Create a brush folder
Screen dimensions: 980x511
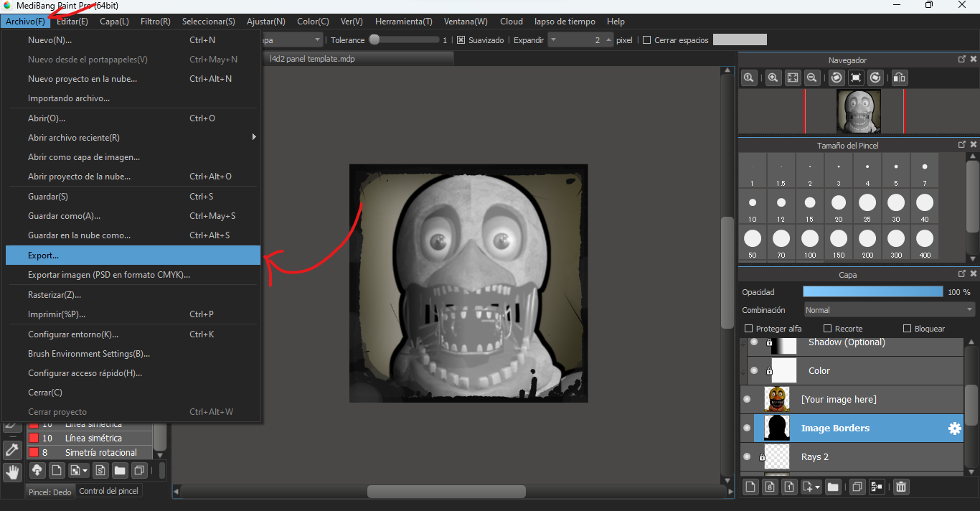(120, 471)
